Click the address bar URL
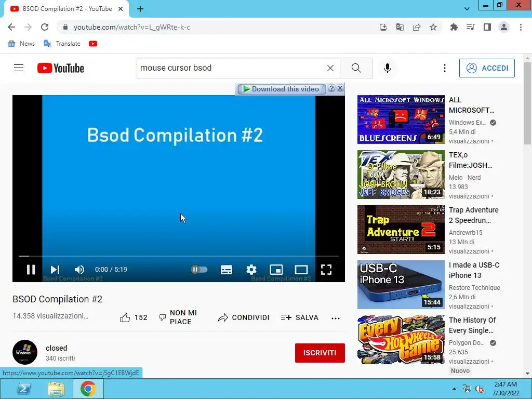 click(131, 27)
